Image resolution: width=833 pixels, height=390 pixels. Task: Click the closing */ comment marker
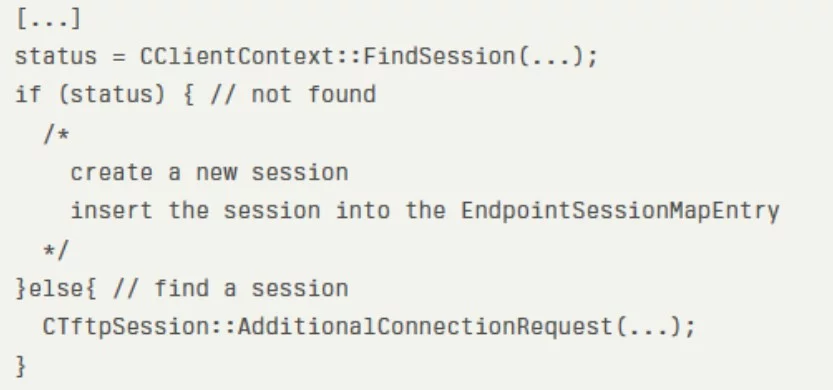(56, 249)
